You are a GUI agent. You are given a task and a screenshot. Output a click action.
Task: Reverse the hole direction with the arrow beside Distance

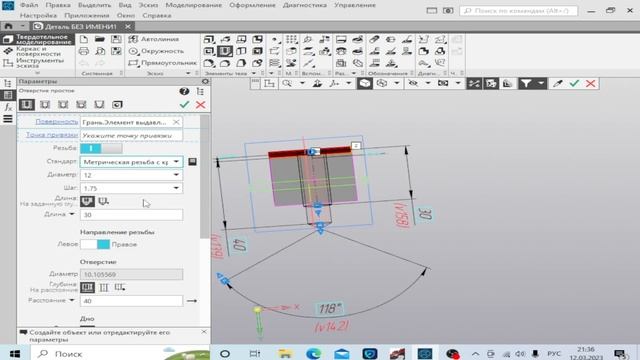point(192,301)
